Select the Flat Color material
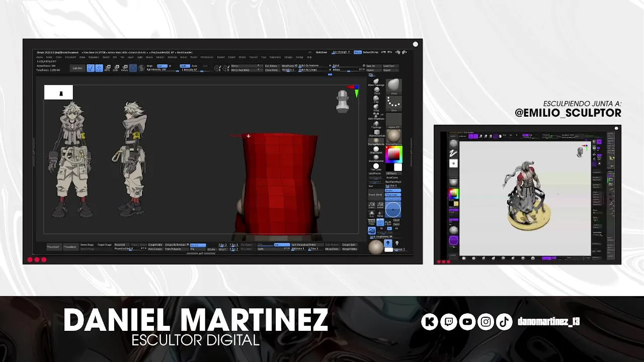 [x=376, y=167]
